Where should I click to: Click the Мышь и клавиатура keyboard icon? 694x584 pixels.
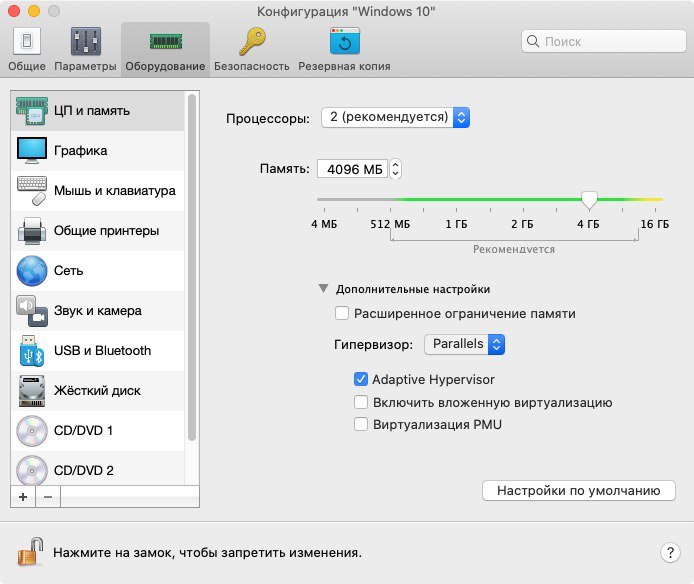tap(32, 190)
